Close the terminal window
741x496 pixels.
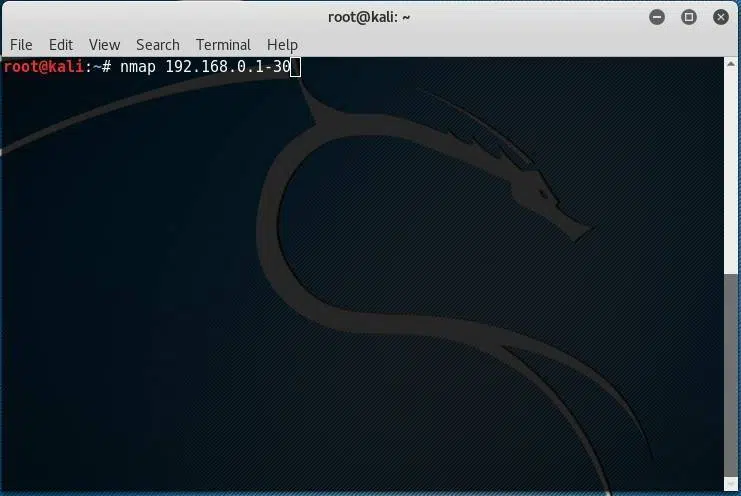[x=719, y=17]
